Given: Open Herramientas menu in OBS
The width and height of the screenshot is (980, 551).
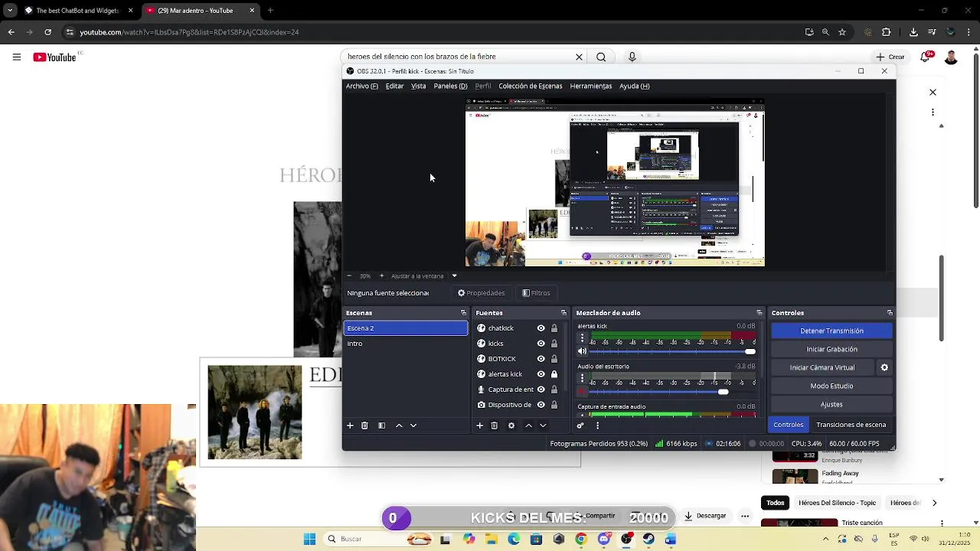Looking at the screenshot, I should click(x=591, y=86).
